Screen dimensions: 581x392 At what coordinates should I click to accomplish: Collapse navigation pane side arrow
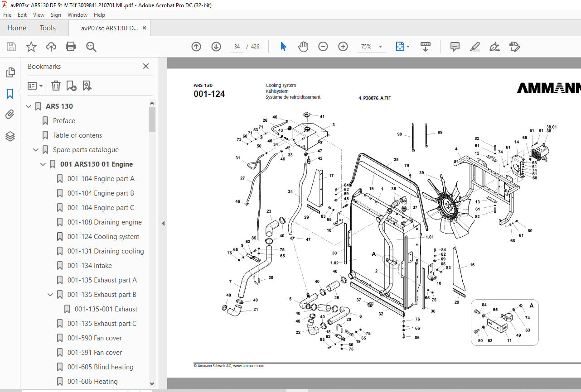163,224
